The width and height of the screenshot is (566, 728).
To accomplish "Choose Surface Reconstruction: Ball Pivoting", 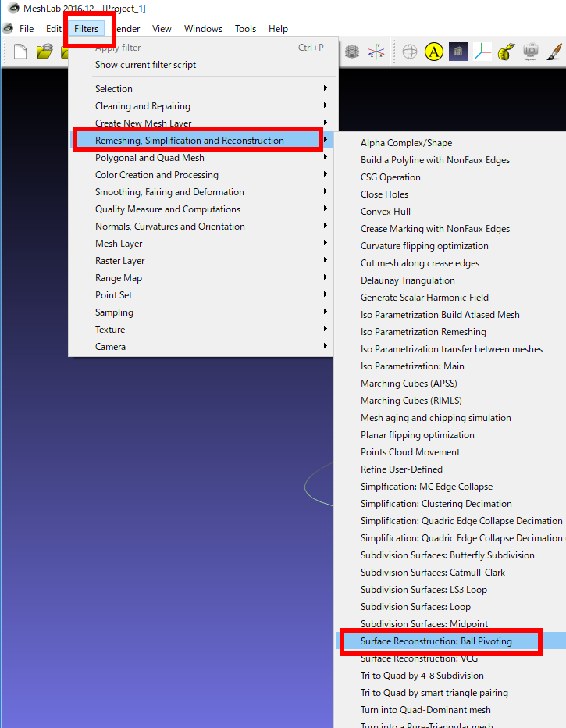I will [x=436, y=641].
